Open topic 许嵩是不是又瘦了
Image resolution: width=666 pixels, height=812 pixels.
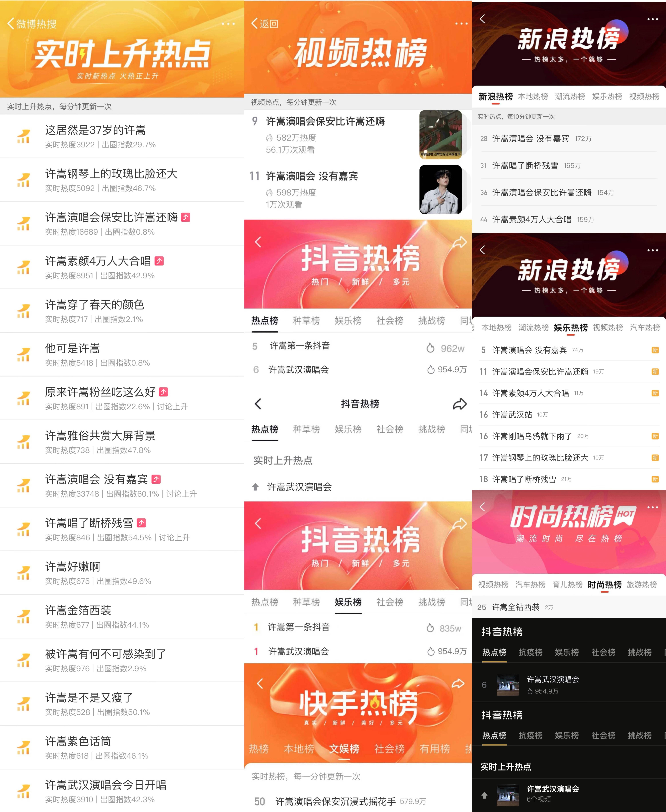click(122, 704)
